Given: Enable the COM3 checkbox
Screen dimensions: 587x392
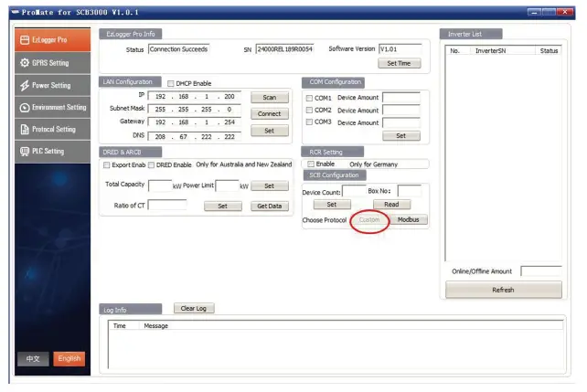Looking at the screenshot, I should coord(309,122).
